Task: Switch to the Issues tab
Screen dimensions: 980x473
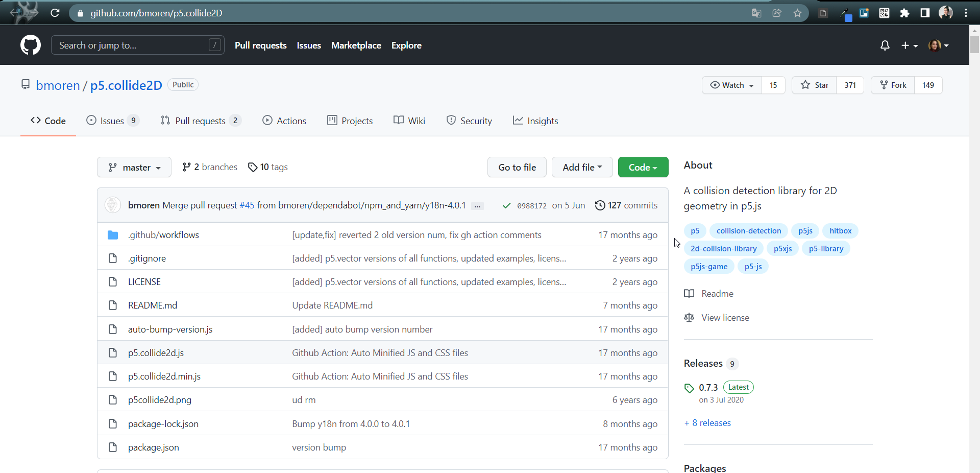Action: coord(113,121)
